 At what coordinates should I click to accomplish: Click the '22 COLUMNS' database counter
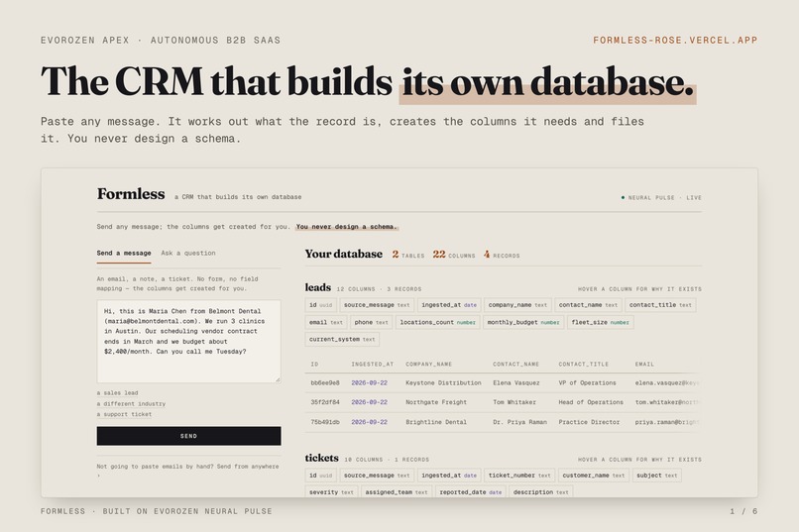click(x=453, y=255)
